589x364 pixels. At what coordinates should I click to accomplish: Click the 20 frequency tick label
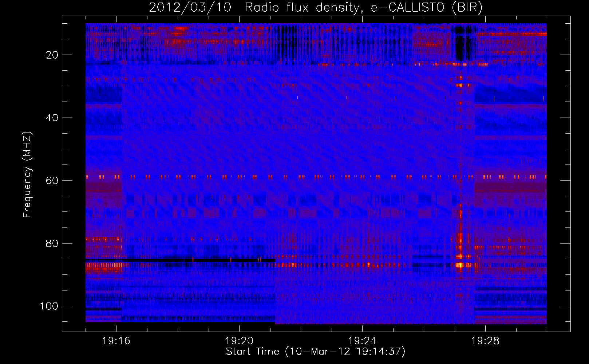click(x=52, y=55)
